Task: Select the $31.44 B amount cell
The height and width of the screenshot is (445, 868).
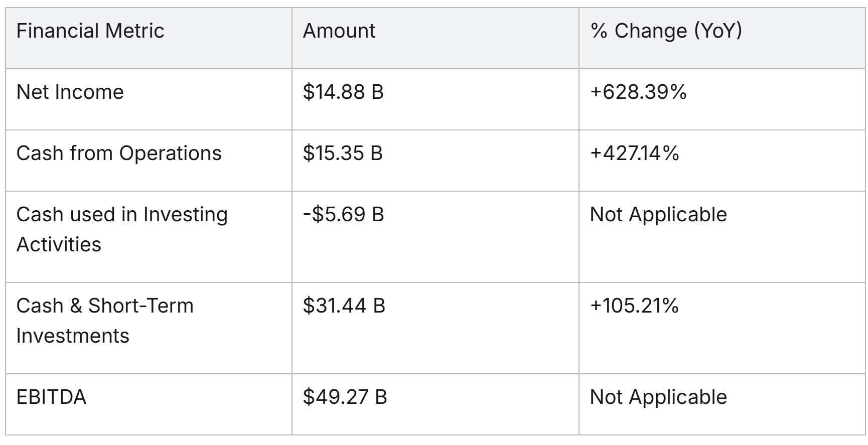Action: coord(344,306)
